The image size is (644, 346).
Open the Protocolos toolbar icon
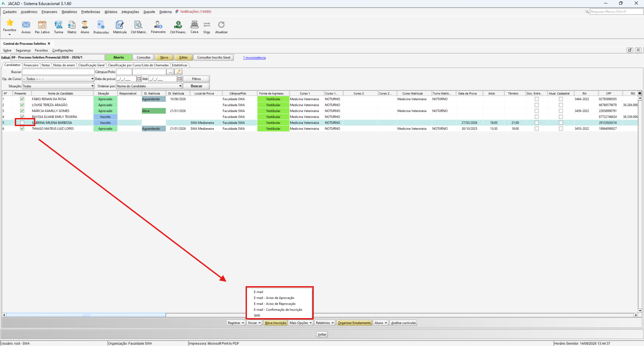[x=101, y=25]
